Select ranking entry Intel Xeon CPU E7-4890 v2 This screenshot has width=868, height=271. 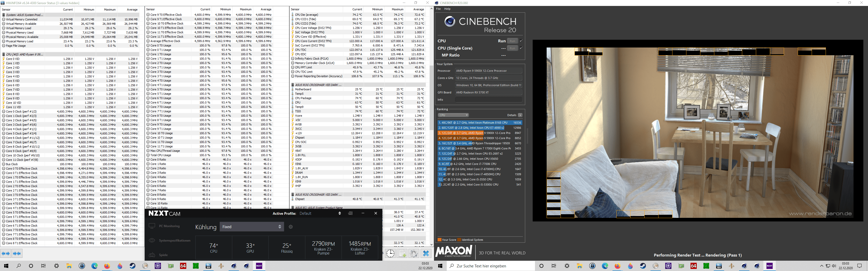pos(479,128)
